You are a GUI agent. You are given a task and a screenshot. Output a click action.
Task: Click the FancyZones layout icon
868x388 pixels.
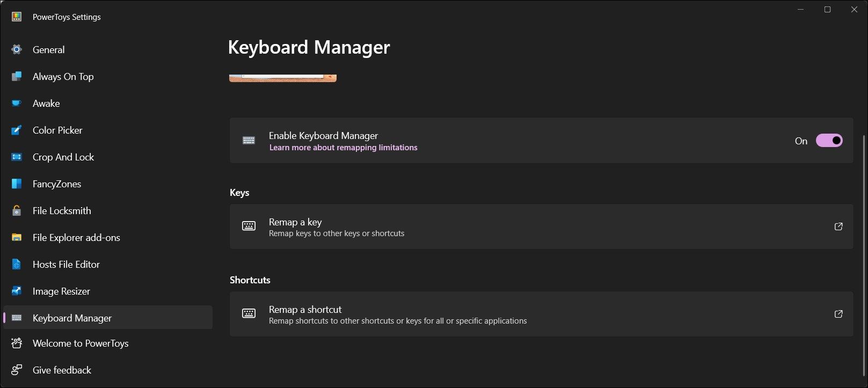17,184
